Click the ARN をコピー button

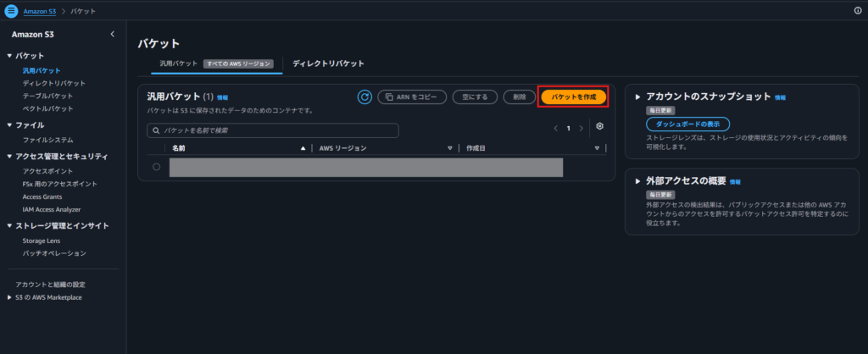point(412,97)
